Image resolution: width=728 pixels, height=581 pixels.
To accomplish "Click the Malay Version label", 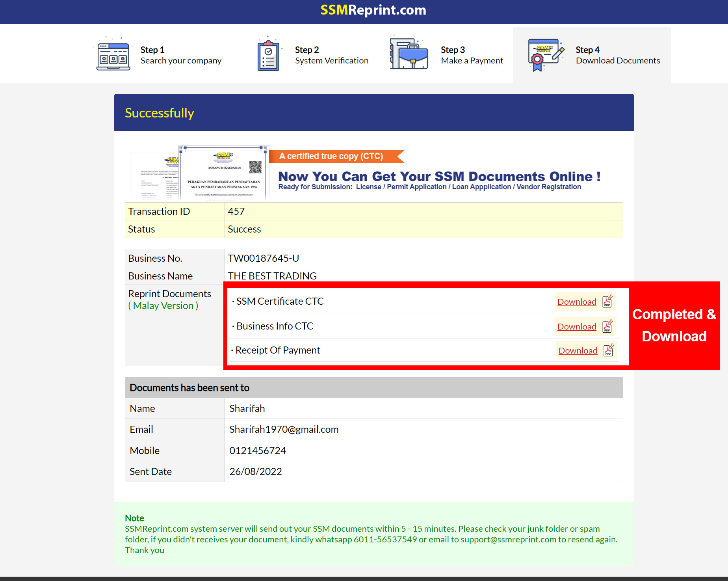I will point(163,305).
